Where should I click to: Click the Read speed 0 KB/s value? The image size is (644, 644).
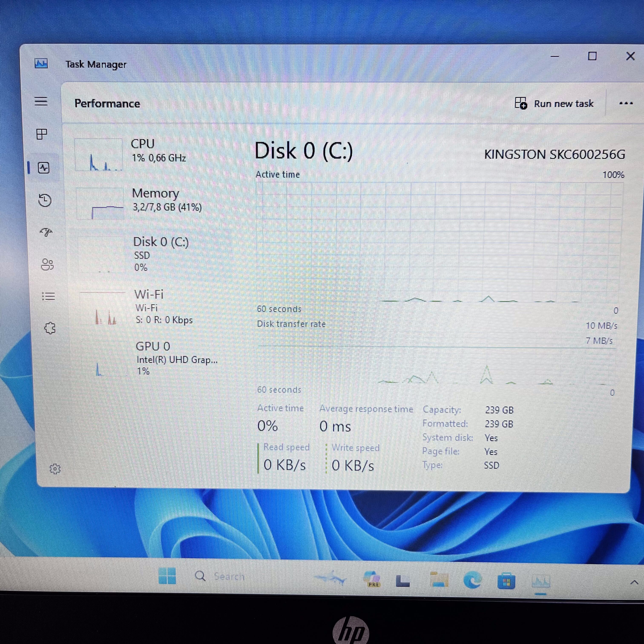click(284, 465)
